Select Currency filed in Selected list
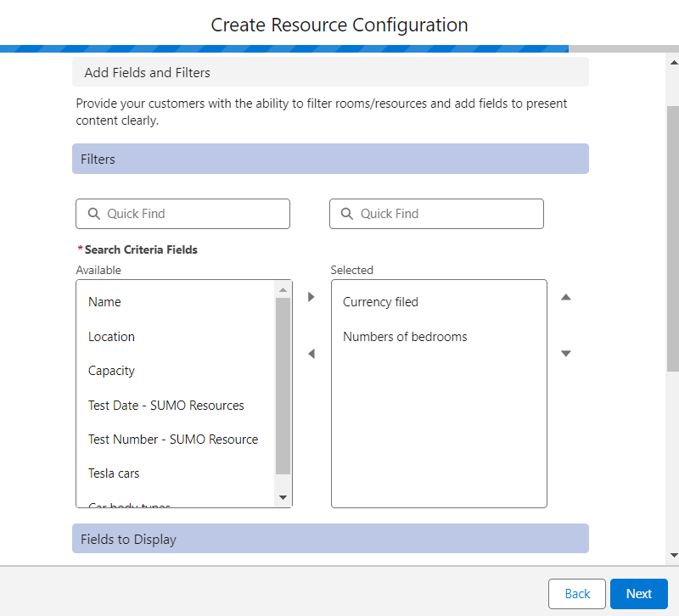679x616 pixels. click(380, 302)
